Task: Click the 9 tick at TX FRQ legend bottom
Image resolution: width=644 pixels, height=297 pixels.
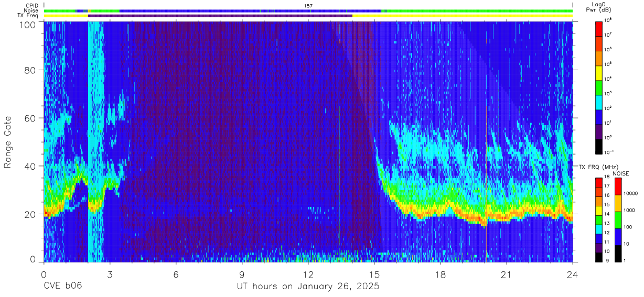Action: pos(606,260)
